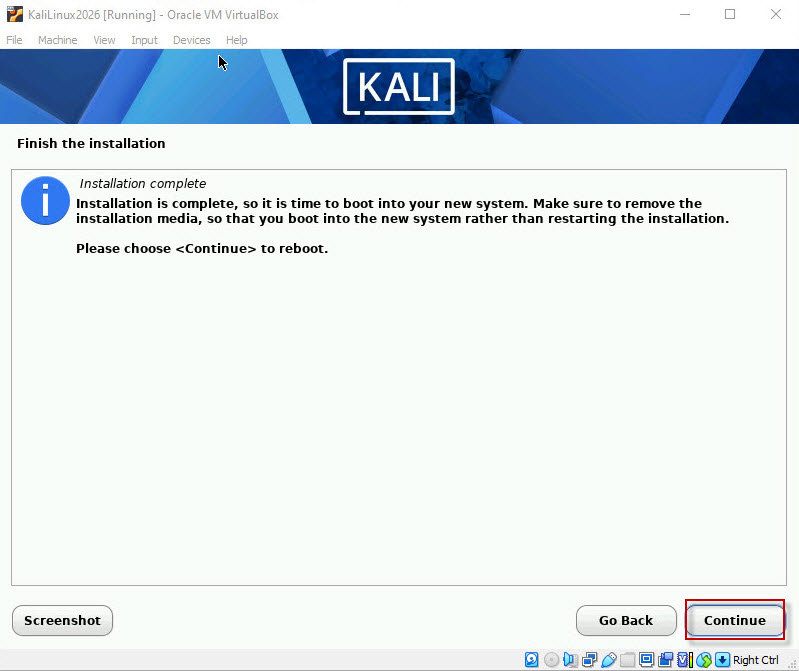799x671 pixels.
Task: Click the CPU virtualization status icon
Action: point(685,660)
